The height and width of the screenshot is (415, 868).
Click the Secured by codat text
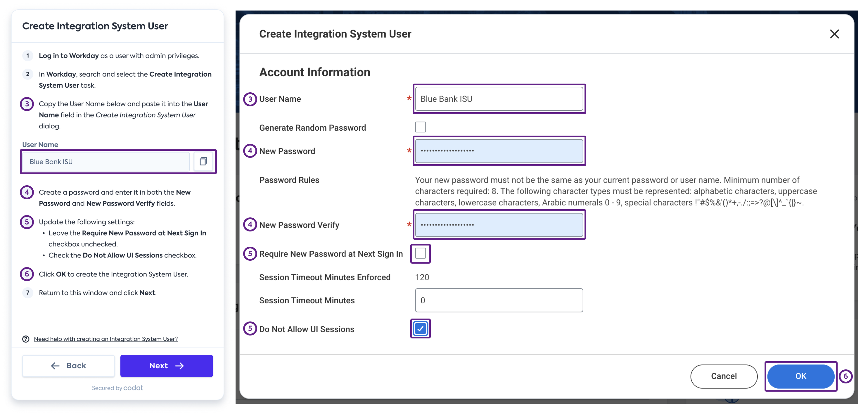tap(117, 388)
